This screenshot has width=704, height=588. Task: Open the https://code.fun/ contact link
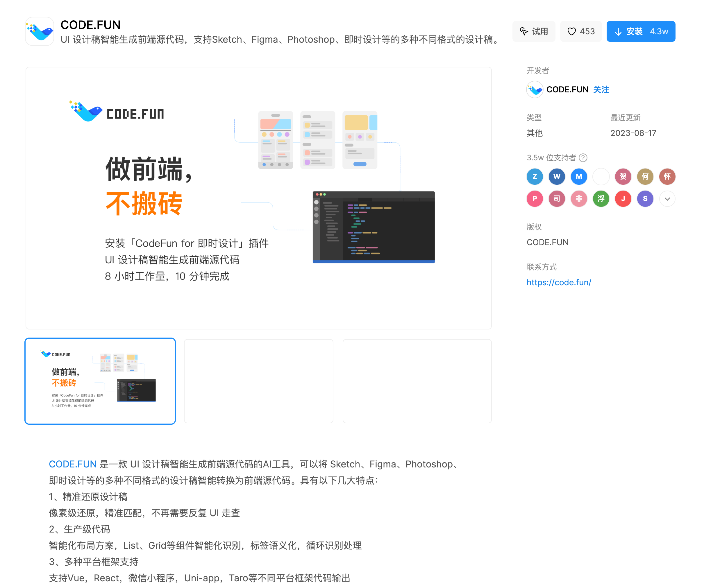(x=559, y=282)
